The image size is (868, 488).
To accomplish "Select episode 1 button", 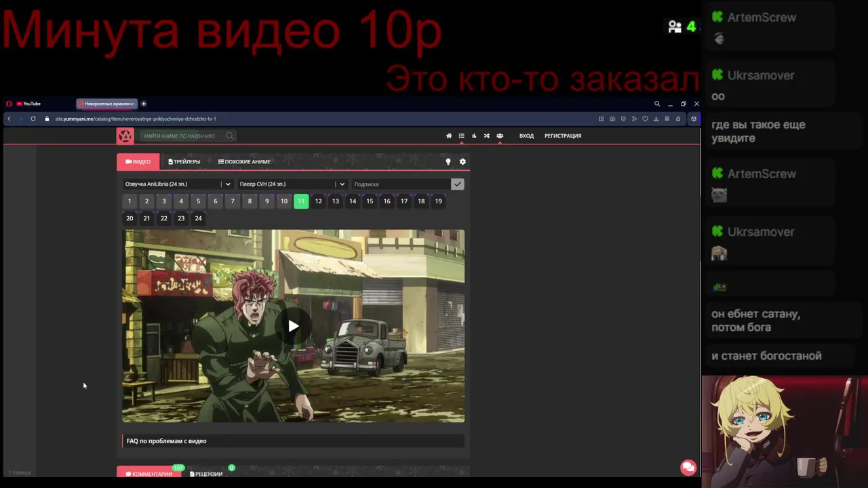I will tap(130, 201).
